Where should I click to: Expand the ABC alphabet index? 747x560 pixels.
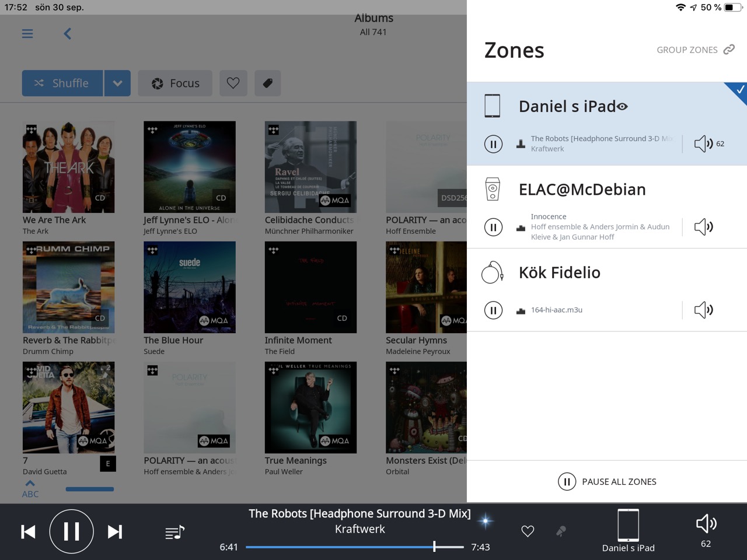30,489
